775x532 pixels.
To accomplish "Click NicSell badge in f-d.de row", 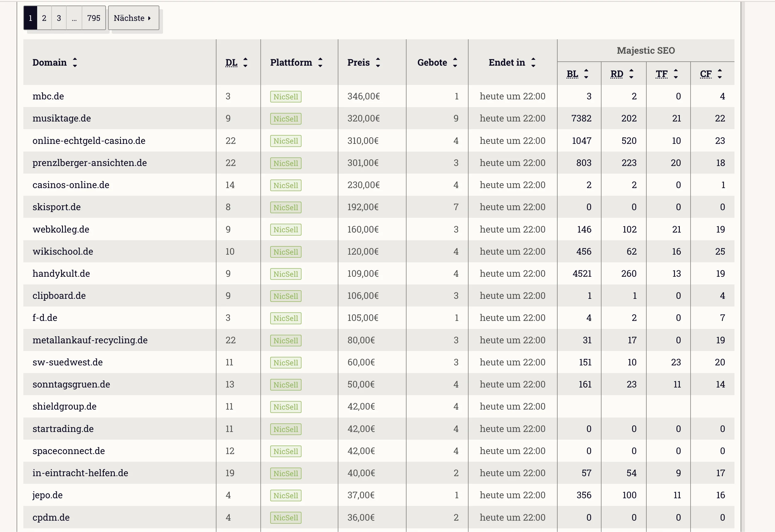I will tap(286, 318).
